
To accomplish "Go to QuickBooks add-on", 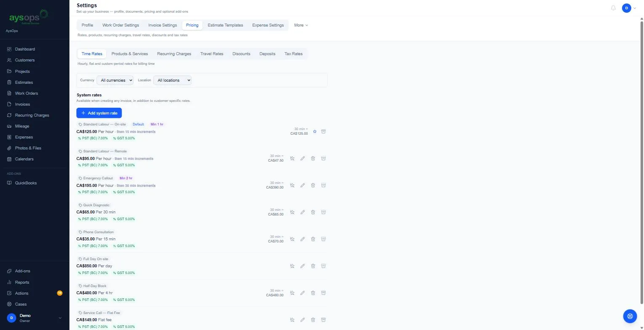I will (x=26, y=183).
